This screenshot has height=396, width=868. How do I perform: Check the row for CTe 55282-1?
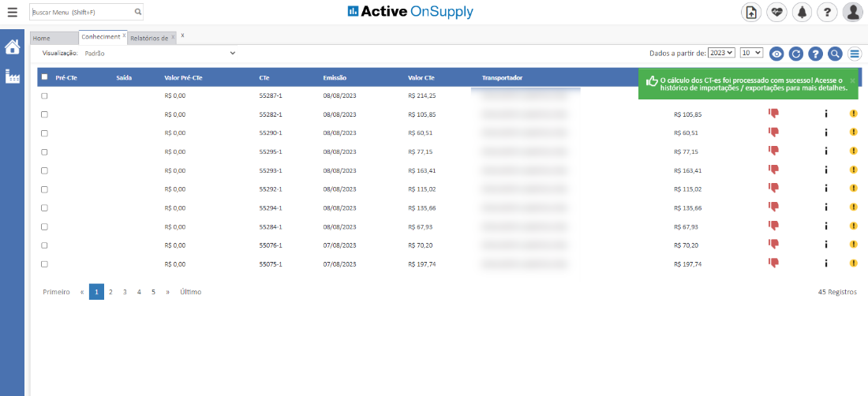tap(44, 114)
